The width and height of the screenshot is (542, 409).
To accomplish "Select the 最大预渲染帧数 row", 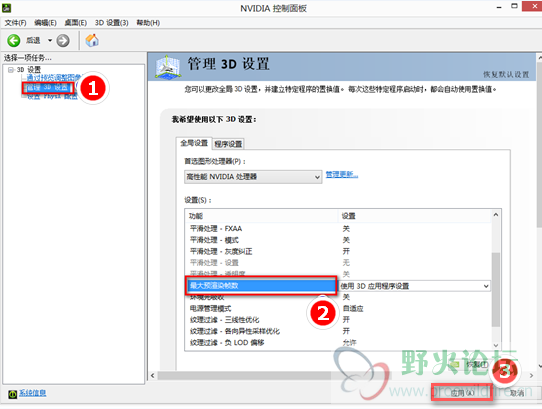I will pos(261,286).
